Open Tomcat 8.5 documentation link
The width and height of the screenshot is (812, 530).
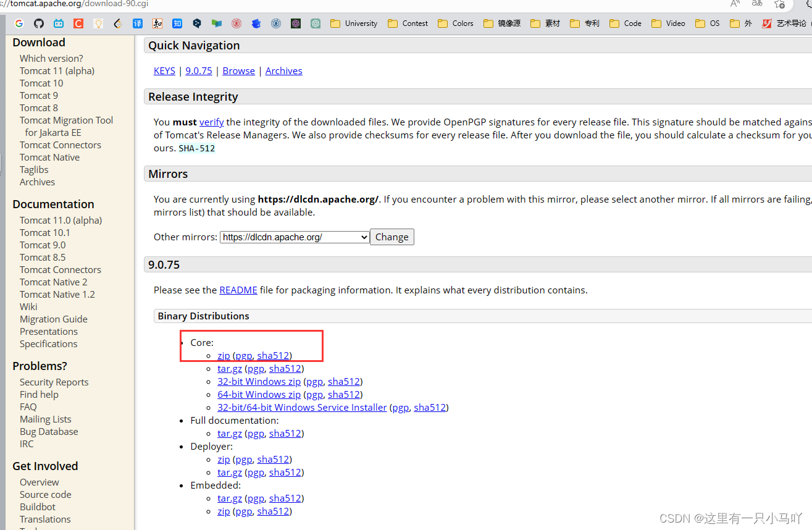pos(43,258)
